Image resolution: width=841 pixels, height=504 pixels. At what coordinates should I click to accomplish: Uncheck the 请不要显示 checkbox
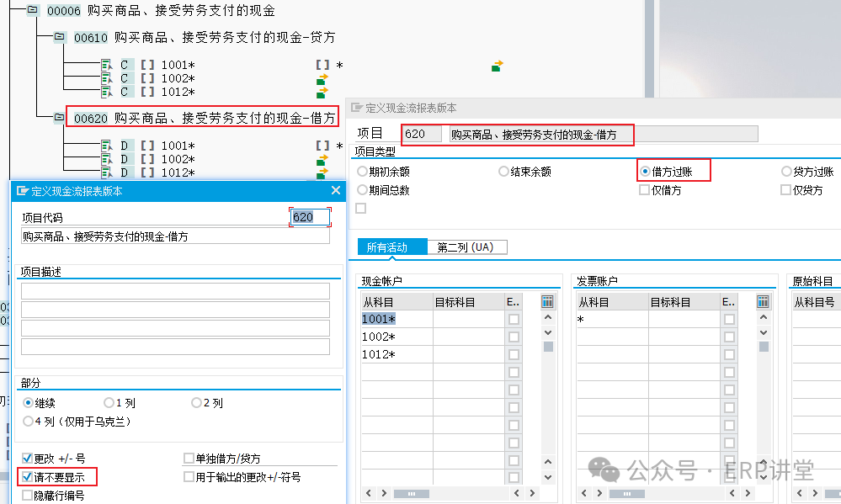tap(26, 476)
